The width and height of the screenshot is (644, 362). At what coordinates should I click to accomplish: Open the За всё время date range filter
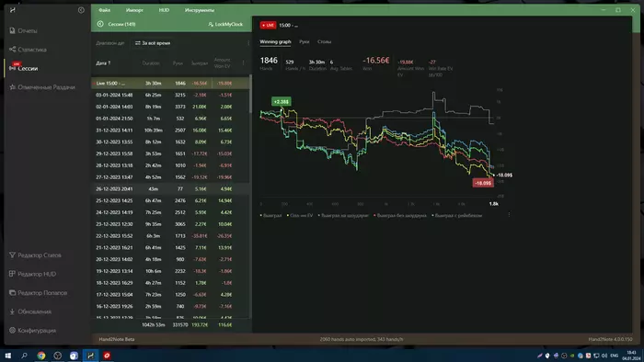pos(153,43)
